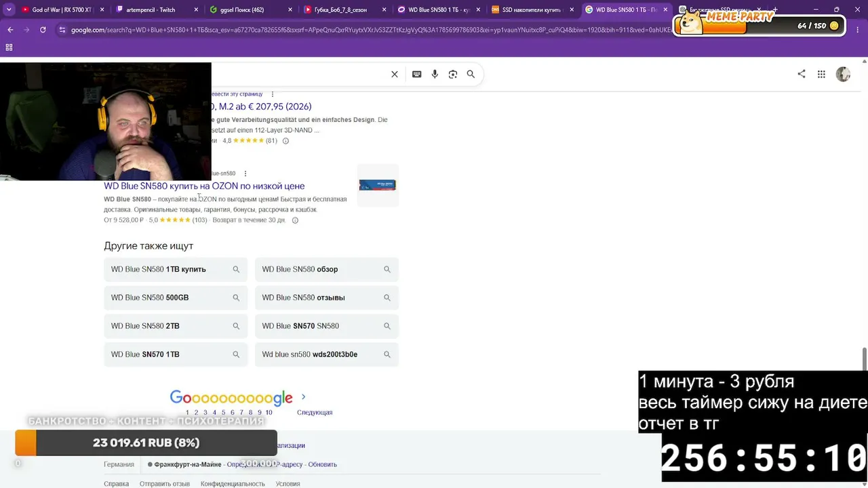868x488 pixels.
Task: Go to results page 5
Action: point(223,412)
